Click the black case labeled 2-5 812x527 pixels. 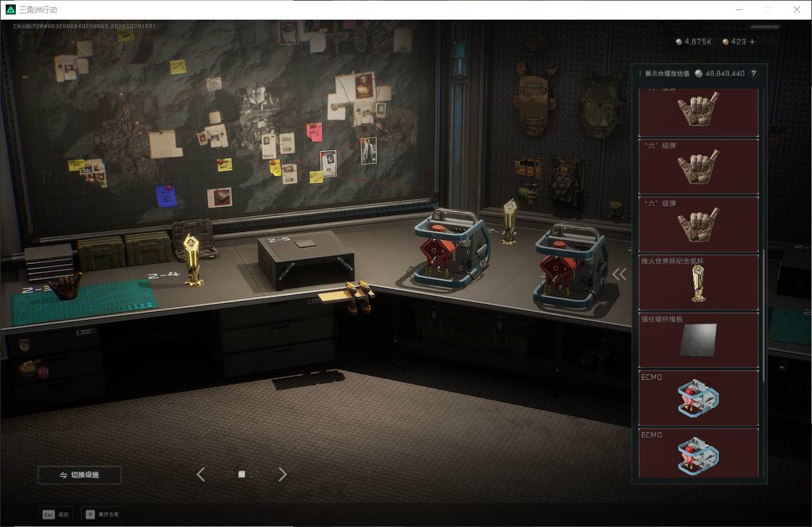(x=305, y=259)
